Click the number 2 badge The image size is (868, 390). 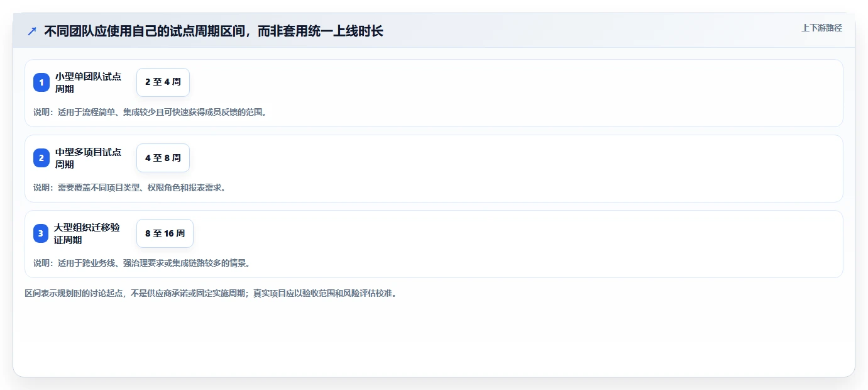pyautogui.click(x=41, y=158)
